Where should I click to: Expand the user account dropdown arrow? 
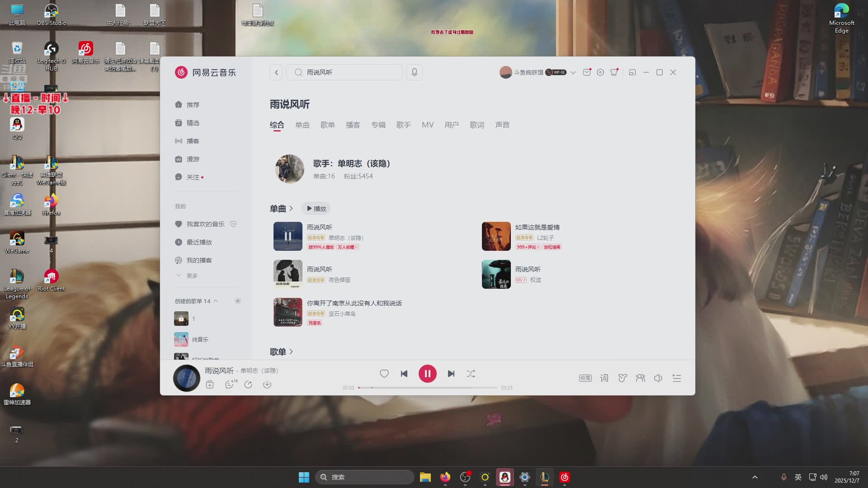coord(573,73)
